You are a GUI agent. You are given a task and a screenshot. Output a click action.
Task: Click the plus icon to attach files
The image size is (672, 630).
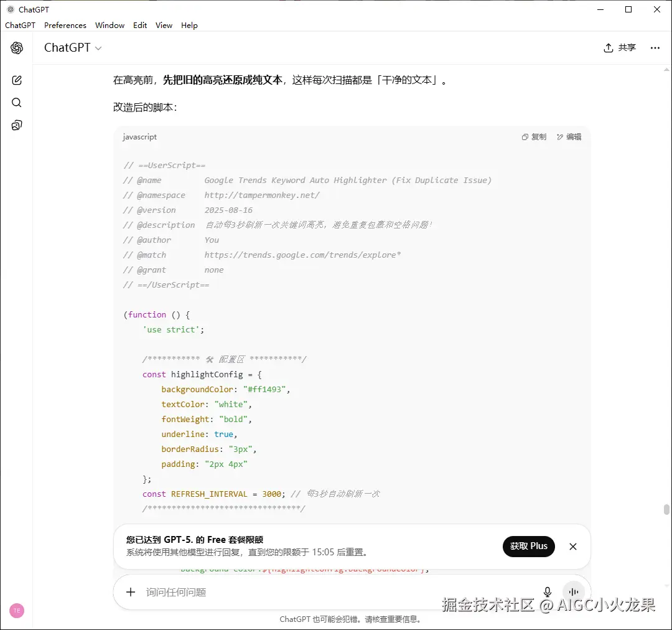[x=130, y=592]
